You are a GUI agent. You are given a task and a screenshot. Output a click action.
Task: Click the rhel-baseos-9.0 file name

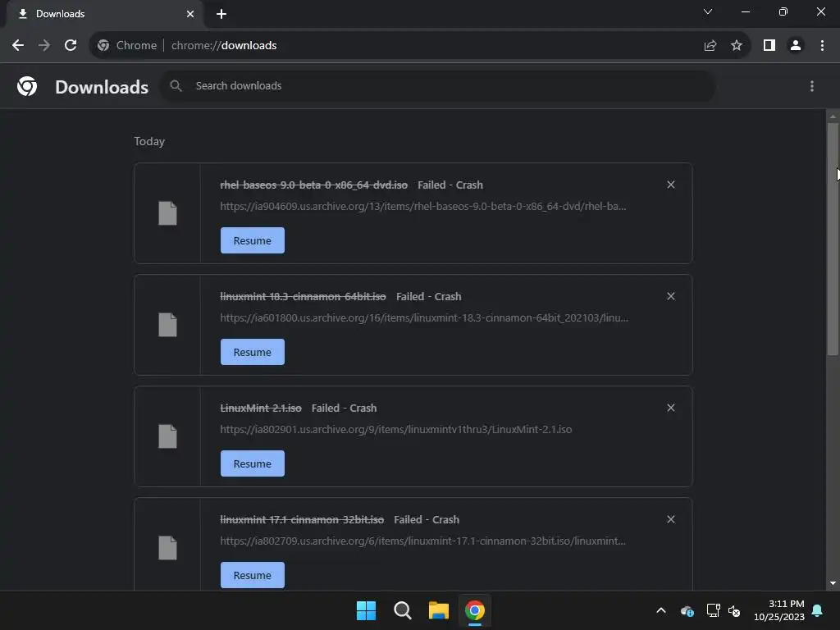click(x=314, y=185)
